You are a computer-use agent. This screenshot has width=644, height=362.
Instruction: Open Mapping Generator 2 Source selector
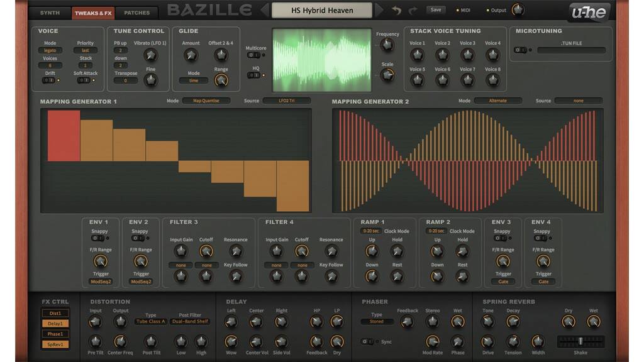coord(579,101)
